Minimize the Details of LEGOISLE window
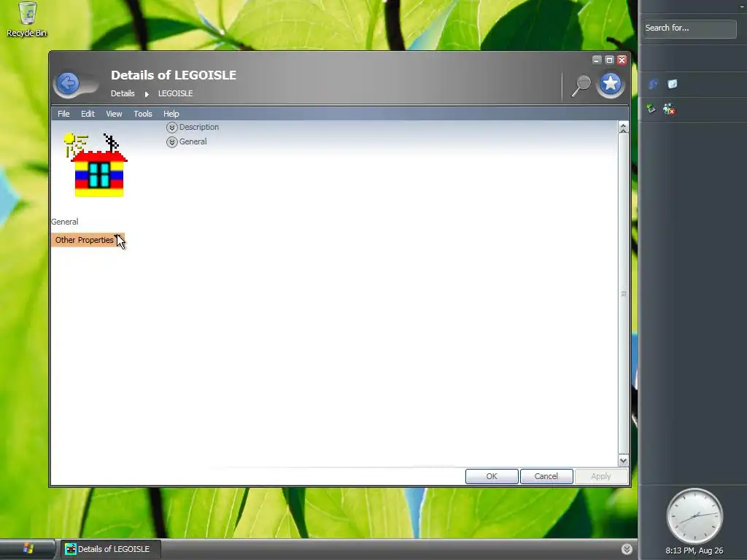This screenshot has width=747, height=560. pyautogui.click(x=597, y=60)
